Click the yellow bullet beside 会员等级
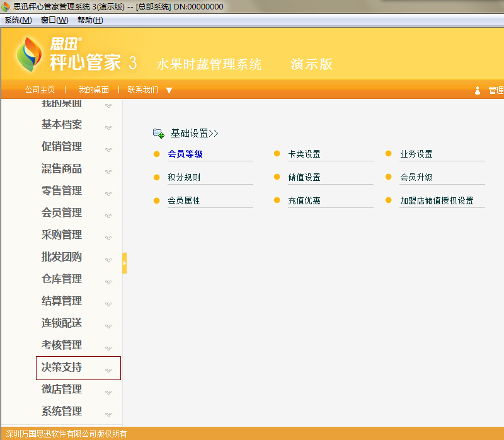This screenshot has width=504, height=440. pos(157,154)
